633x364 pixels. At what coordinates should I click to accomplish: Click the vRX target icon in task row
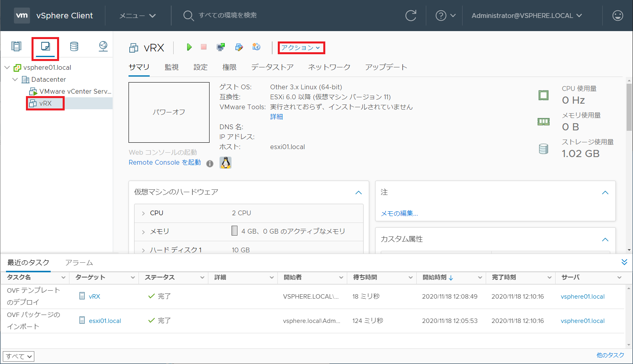click(x=82, y=296)
